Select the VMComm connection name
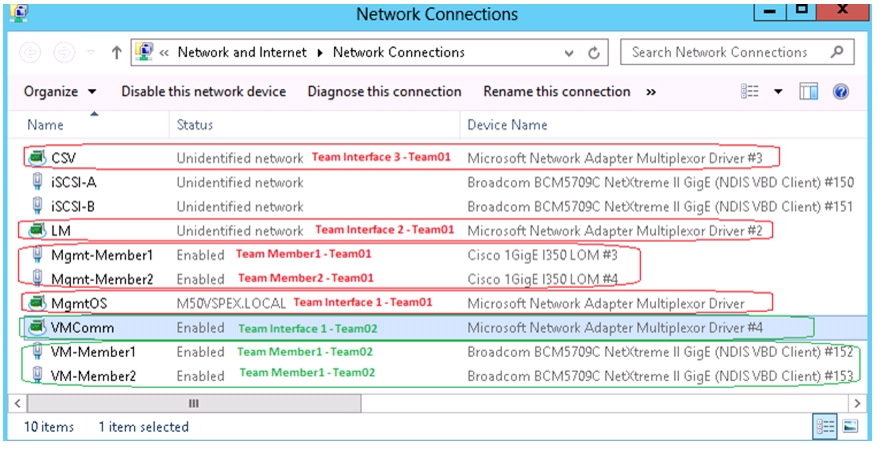This screenshot has height=473, width=882. pos(82,327)
